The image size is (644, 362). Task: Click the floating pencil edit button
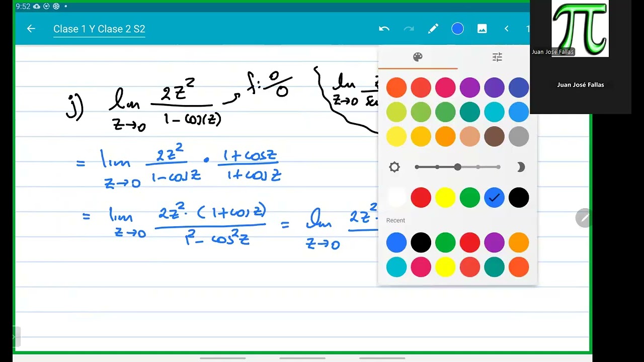(x=584, y=218)
